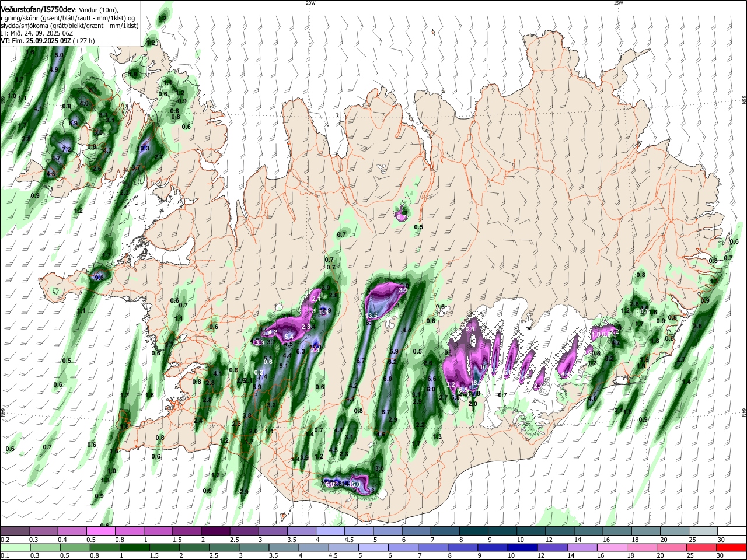The height and width of the screenshot is (560, 747).
Task: Choose snow legend swatch between 6 and 7
Action: pos(416,531)
